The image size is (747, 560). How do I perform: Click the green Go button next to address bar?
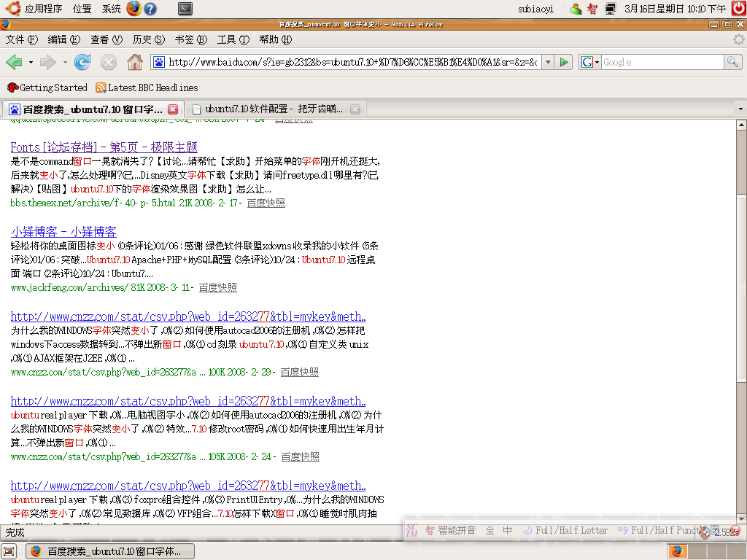[564, 62]
